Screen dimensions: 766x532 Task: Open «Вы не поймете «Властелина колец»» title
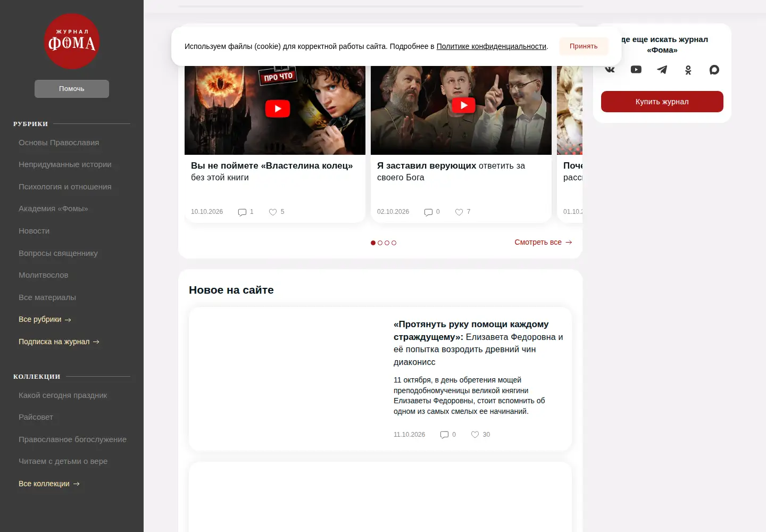[272, 171]
